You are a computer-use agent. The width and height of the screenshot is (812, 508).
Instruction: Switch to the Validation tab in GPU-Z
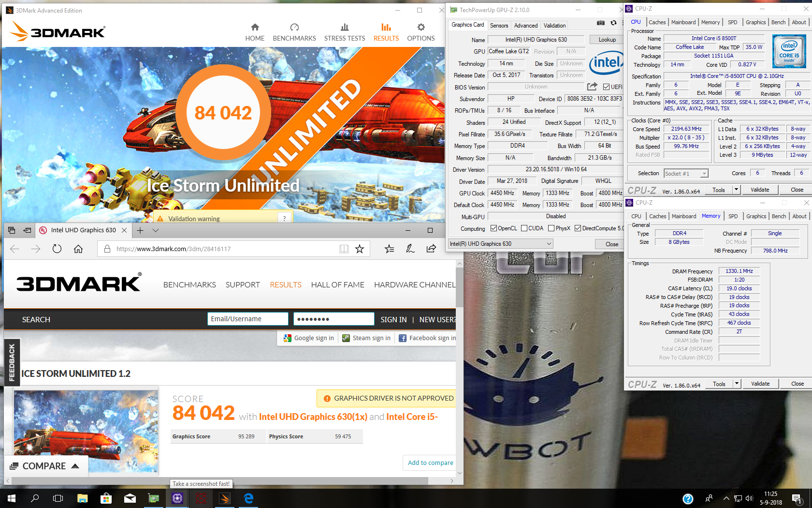[554, 26]
